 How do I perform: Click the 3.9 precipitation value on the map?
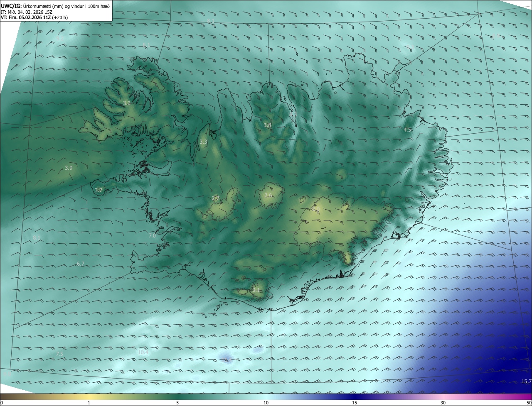point(69,168)
